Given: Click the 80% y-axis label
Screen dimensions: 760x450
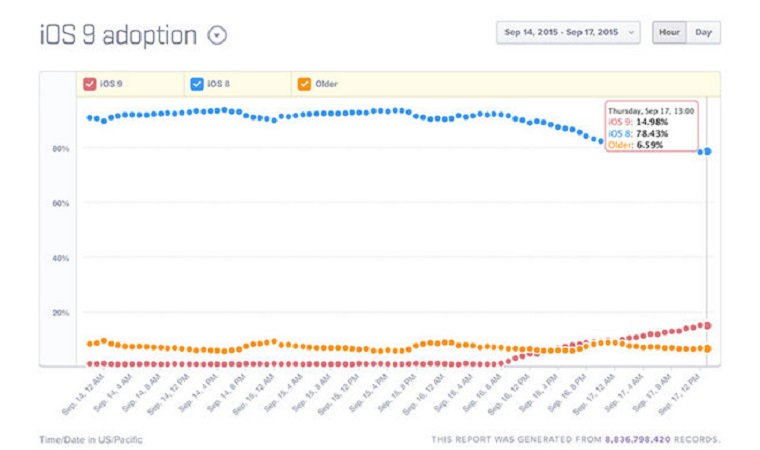Looking at the screenshot, I should tap(62, 149).
